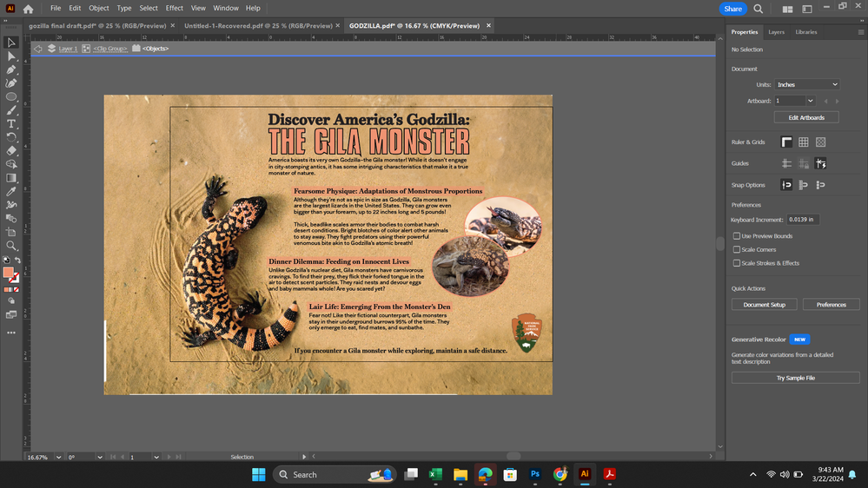Toggle Show Grid button

point(803,142)
